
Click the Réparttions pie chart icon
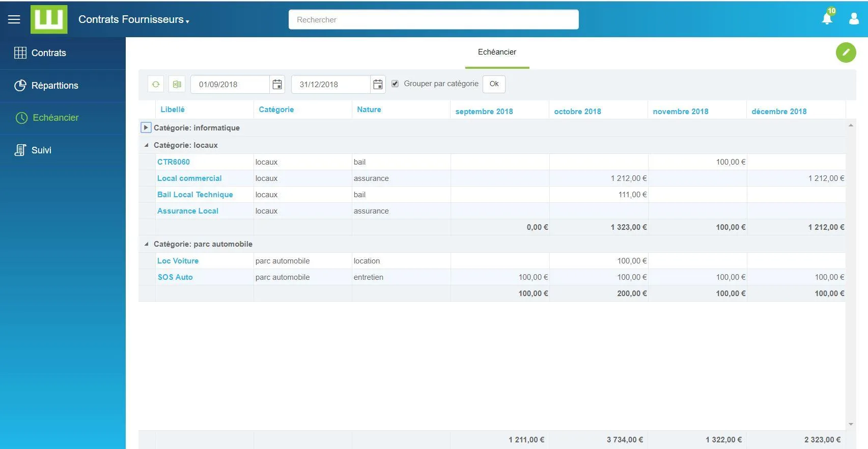click(x=20, y=86)
